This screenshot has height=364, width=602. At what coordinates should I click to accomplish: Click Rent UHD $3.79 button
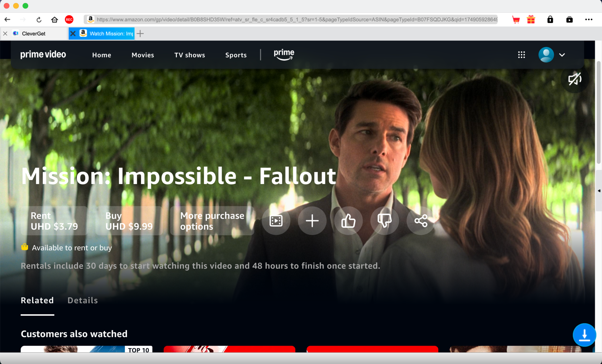54,221
